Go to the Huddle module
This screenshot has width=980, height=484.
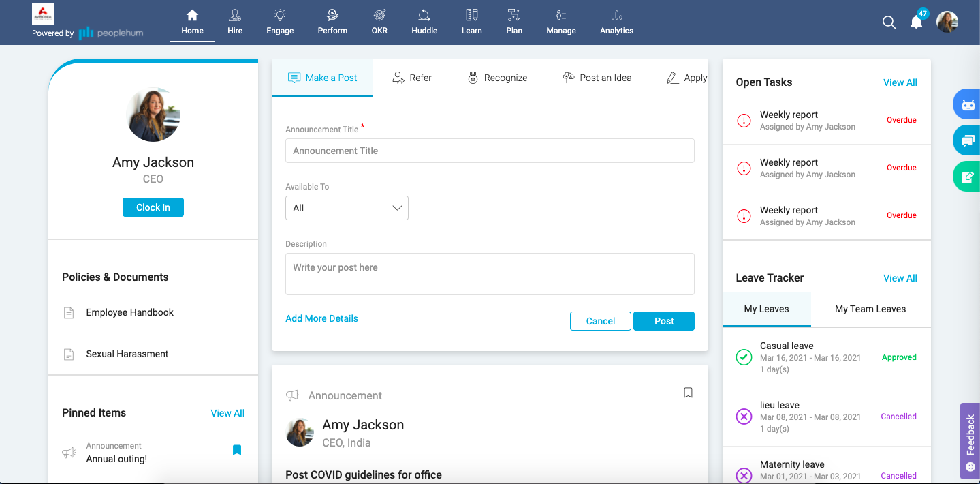pyautogui.click(x=424, y=22)
